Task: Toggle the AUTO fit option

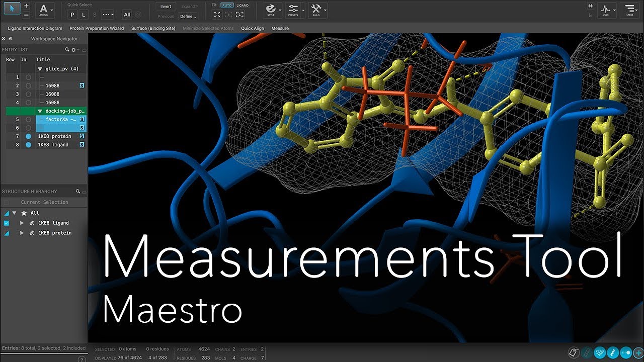Action: (227, 6)
